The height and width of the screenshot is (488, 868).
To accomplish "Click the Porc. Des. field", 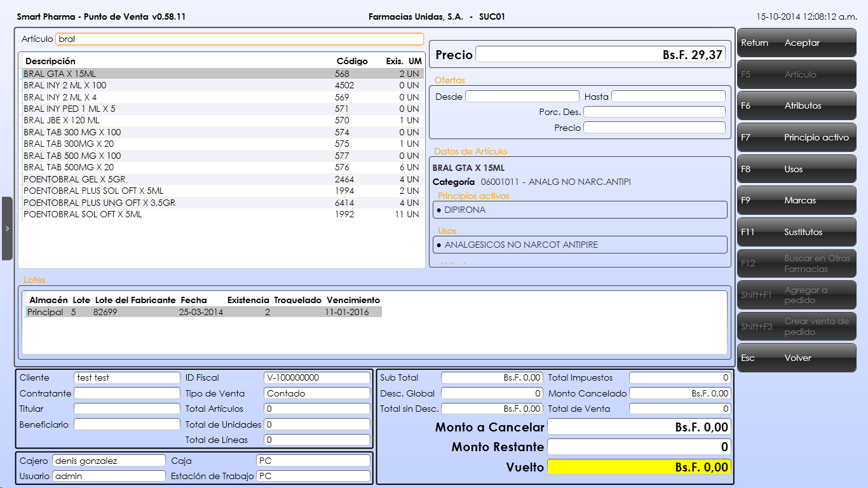I will (654, 112).
